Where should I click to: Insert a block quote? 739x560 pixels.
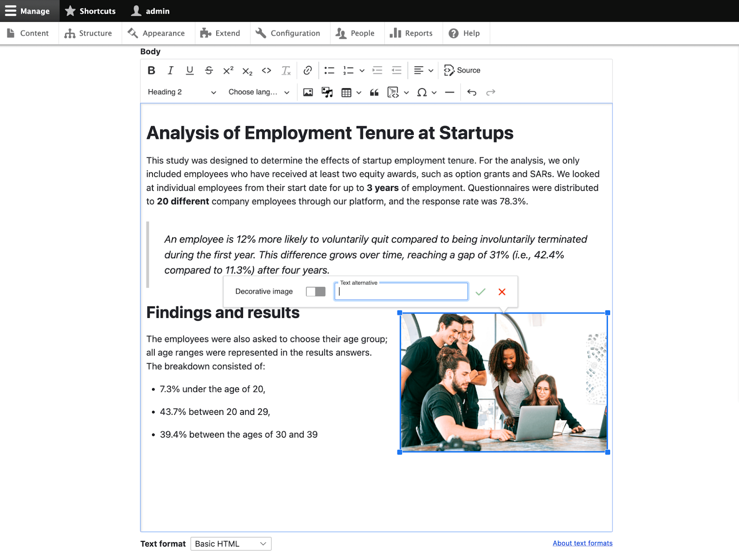point(374,92)
